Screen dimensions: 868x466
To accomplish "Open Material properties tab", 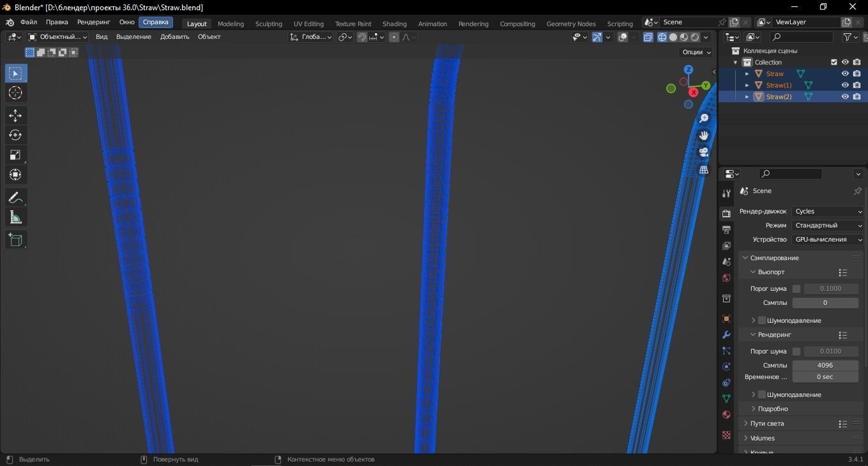I will pos(726,414).
